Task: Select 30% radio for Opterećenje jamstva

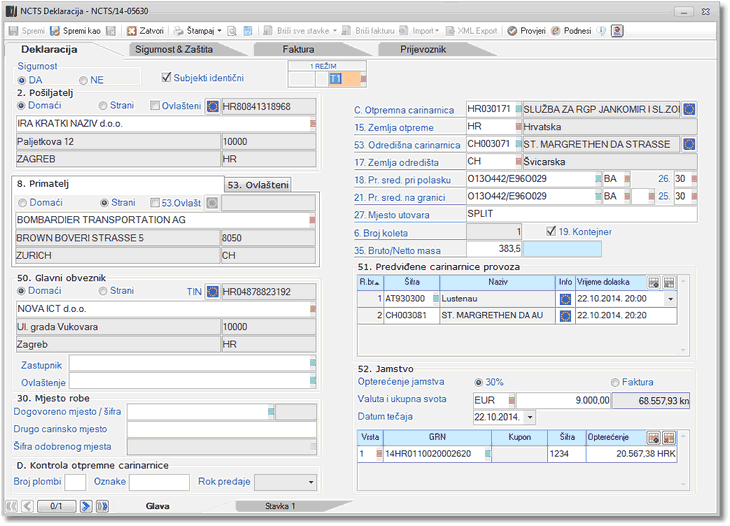Action: (479, 383)
